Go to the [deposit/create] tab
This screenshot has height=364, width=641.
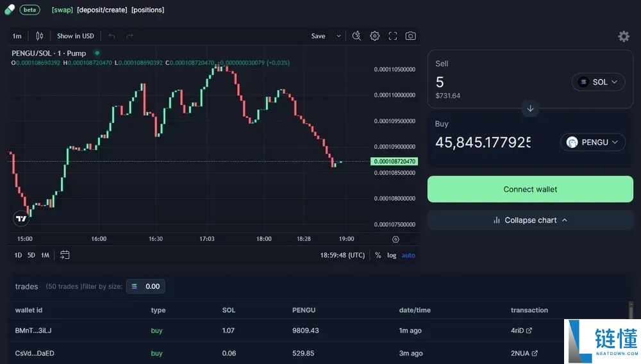point(102,10)
